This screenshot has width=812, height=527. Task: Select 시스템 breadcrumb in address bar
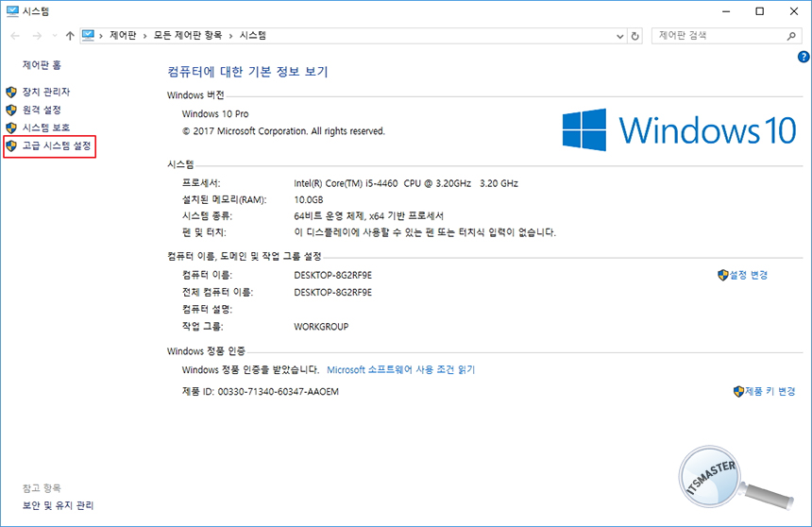tap(253, 35)
